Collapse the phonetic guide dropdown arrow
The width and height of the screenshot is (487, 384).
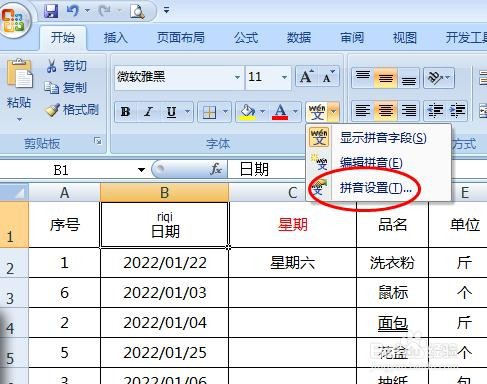334,112
